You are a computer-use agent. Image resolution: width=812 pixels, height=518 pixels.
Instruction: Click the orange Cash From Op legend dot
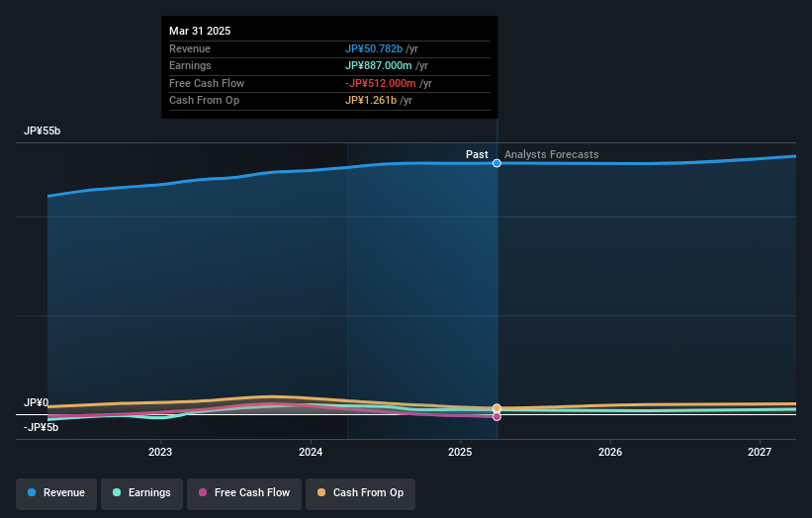[x=321, y=492]
